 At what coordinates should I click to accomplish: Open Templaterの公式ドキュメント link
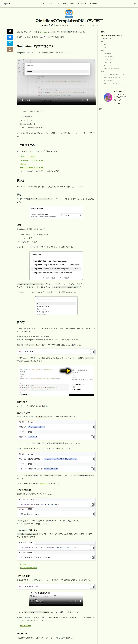coord(32,160)
